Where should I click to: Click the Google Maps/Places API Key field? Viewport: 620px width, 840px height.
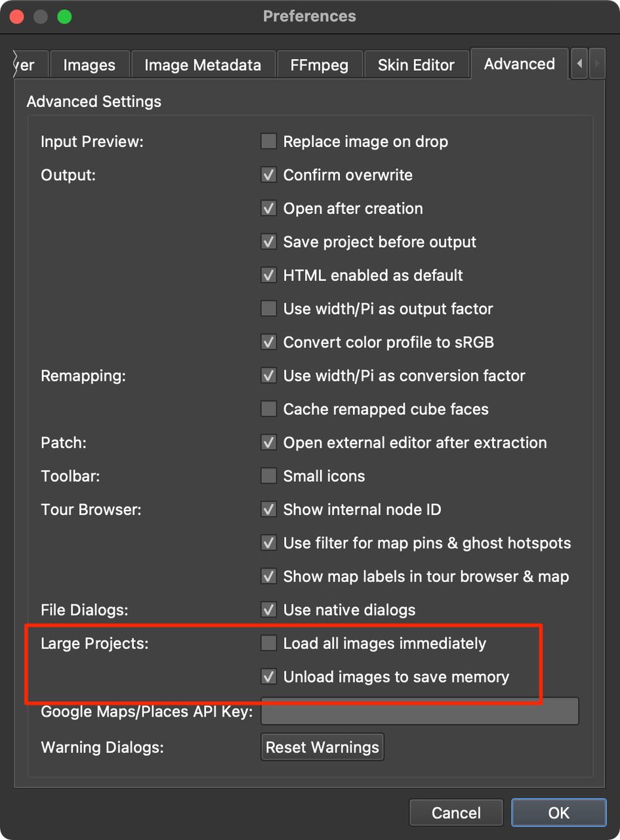[419, 711]
